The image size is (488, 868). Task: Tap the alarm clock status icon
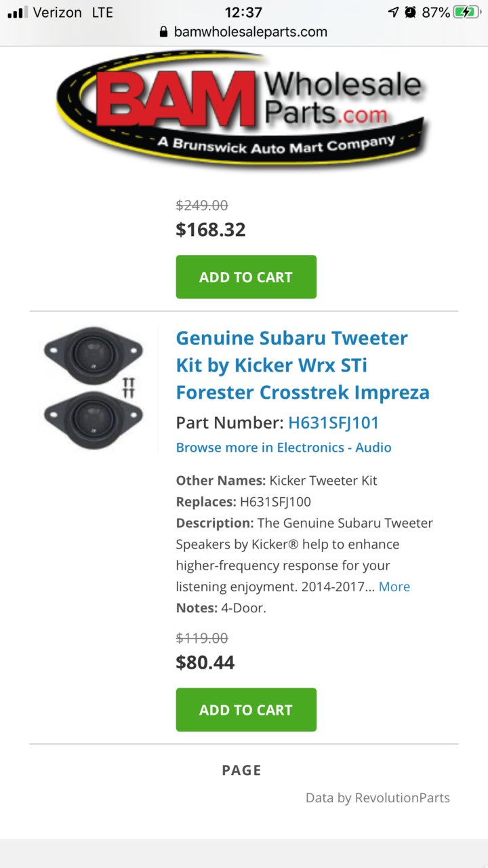pos(410,12)
